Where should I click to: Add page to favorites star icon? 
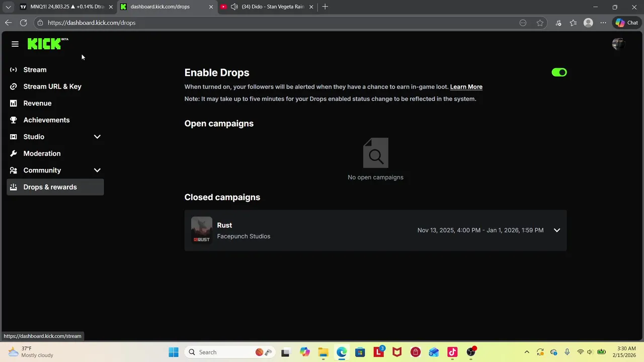[x=540, y=23]
